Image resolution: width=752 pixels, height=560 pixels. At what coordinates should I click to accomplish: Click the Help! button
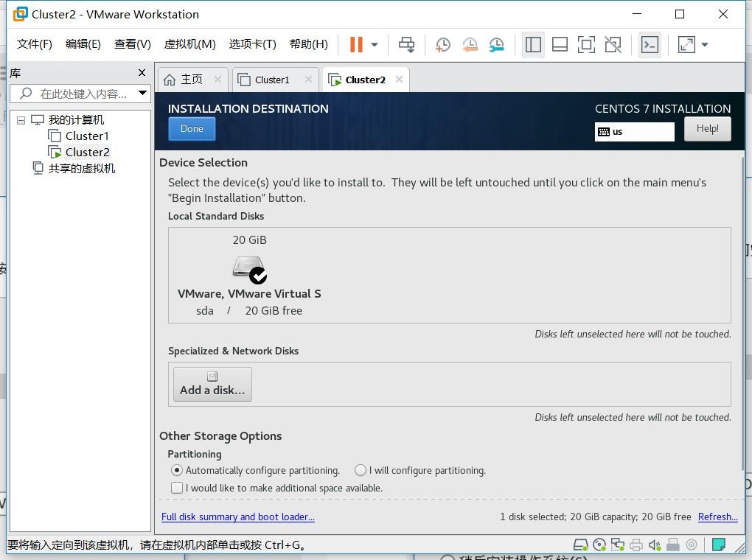[708, 129]
